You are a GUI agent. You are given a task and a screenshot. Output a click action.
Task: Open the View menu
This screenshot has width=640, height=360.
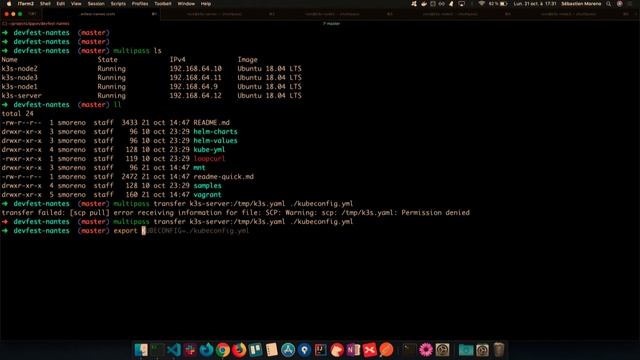coord(76,4)
